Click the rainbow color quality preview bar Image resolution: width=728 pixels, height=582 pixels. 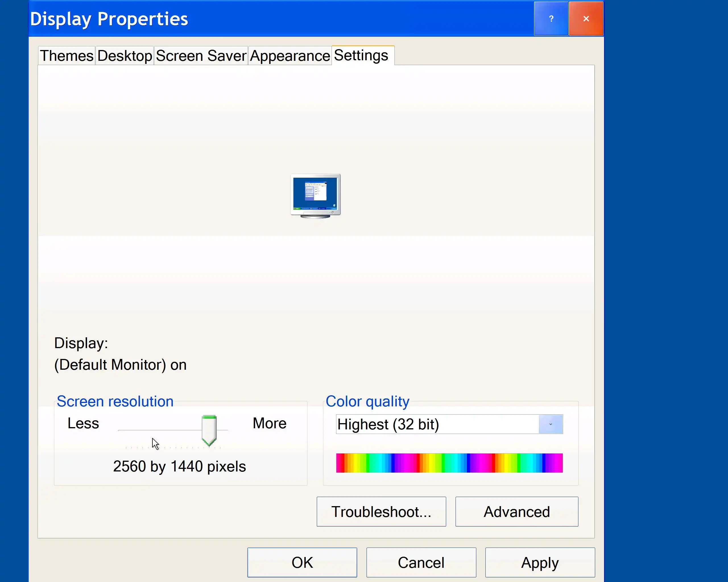pyautogui.click(x=449, y=463)
